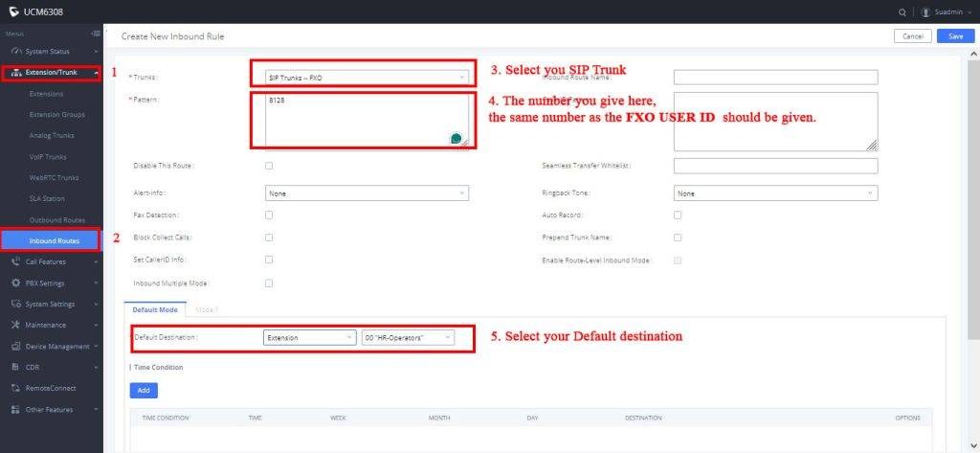The width and height of the screenshot is (980, 453).
Task: Open the Ringback Tone dropdown
Action: (775, 193)
